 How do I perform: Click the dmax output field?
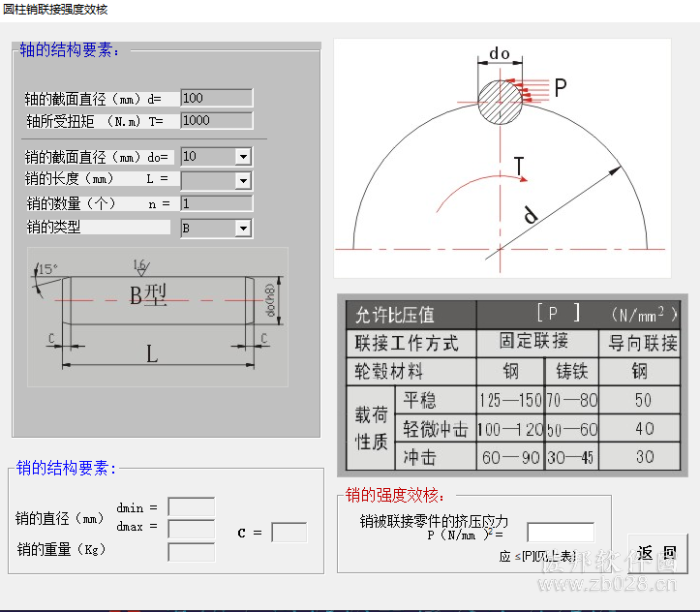(x=192, y=528)
